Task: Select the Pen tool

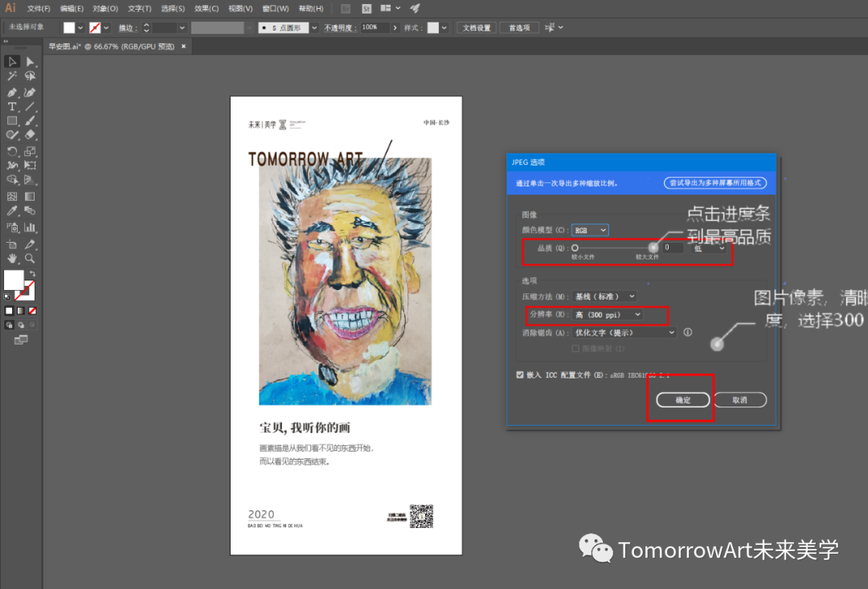Action: coord(12,92)
